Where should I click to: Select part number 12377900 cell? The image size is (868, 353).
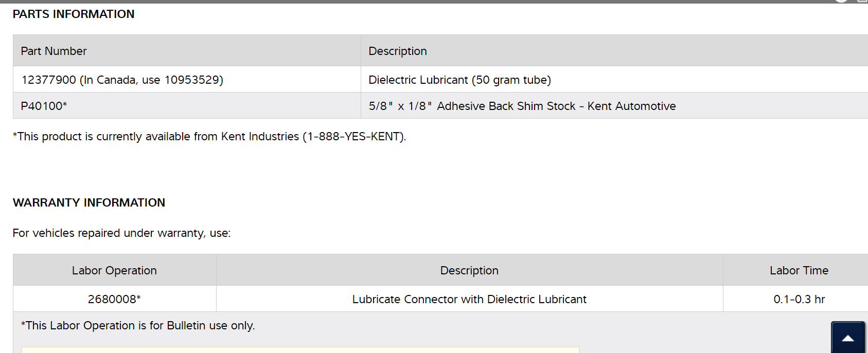pos(122,80)
